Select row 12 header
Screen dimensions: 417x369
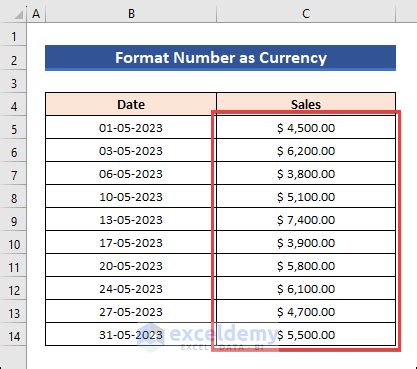pyautogui.click(x=13, y=289)
